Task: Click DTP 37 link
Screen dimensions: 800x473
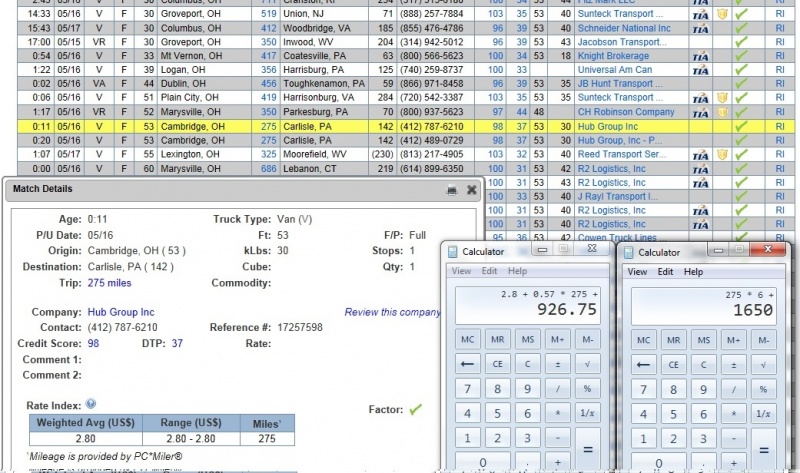Action: pyautogui.click(x=177, y=343)
